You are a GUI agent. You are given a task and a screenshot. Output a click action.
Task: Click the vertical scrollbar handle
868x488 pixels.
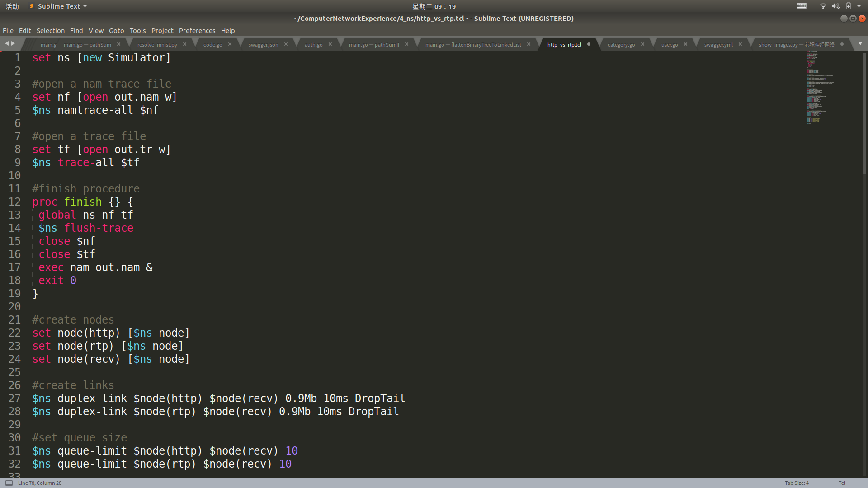point(864,113)
